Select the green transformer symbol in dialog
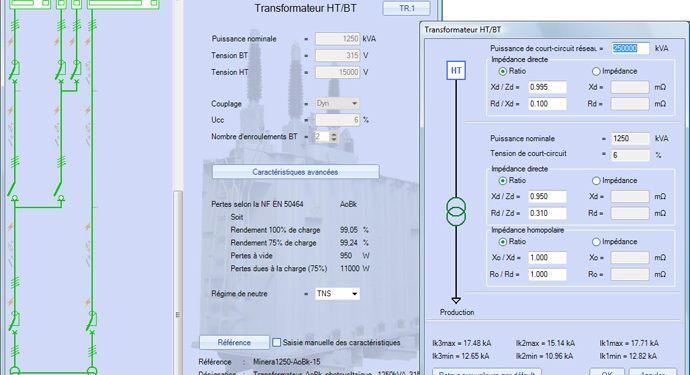This screenshot has height=375, width=690. pos(456,212)
